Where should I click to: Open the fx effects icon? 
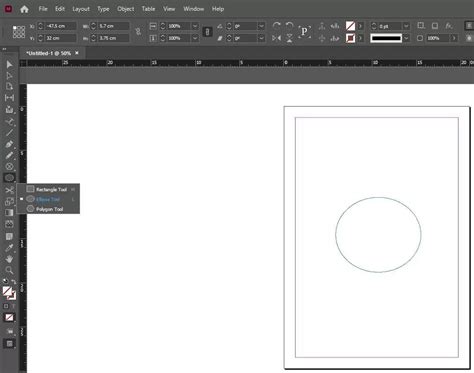pyautogui.click(x=449, y=26)
